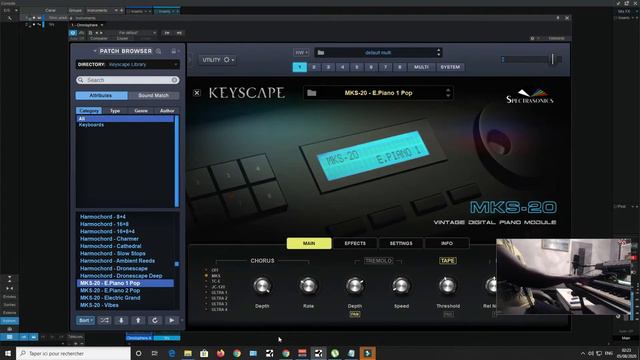Click the patch browser search field

tap(127, 80)
